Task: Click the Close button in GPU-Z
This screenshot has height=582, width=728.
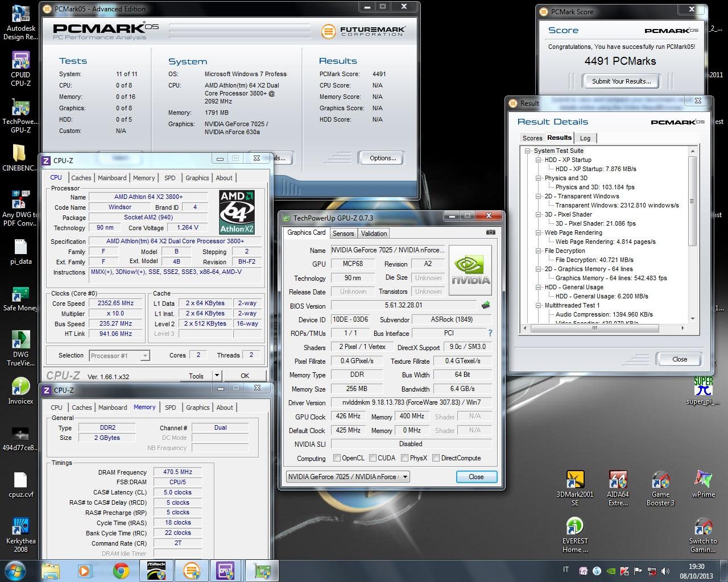Action: click(x=476, y=477)
